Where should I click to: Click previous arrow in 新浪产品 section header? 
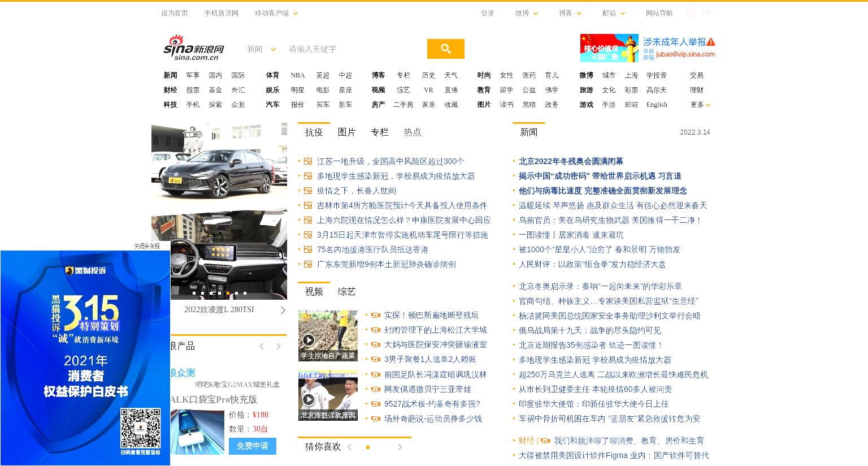[262, 346]
